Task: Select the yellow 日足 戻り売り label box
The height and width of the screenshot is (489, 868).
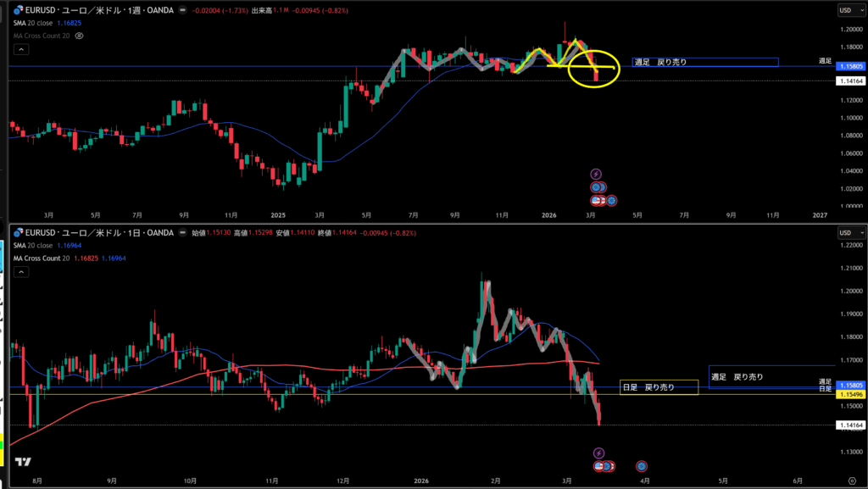Action: 659,387
